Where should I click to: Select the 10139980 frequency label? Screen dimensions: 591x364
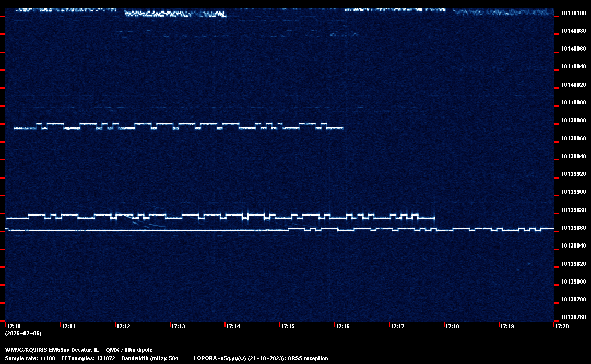(573, 121)
